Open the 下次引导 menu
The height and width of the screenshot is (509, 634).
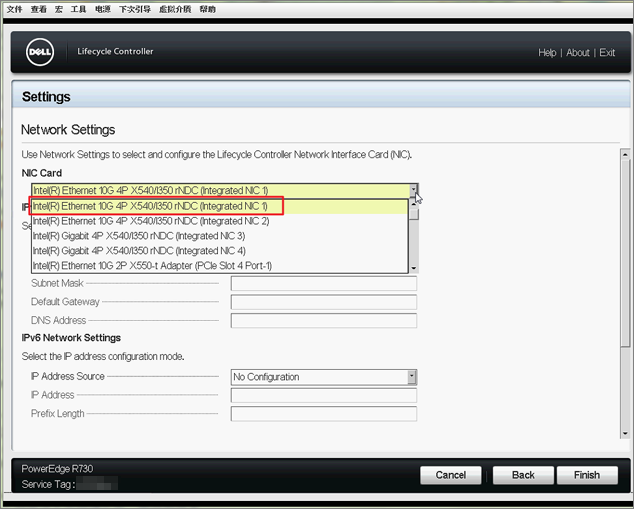(x=135, y=9)
